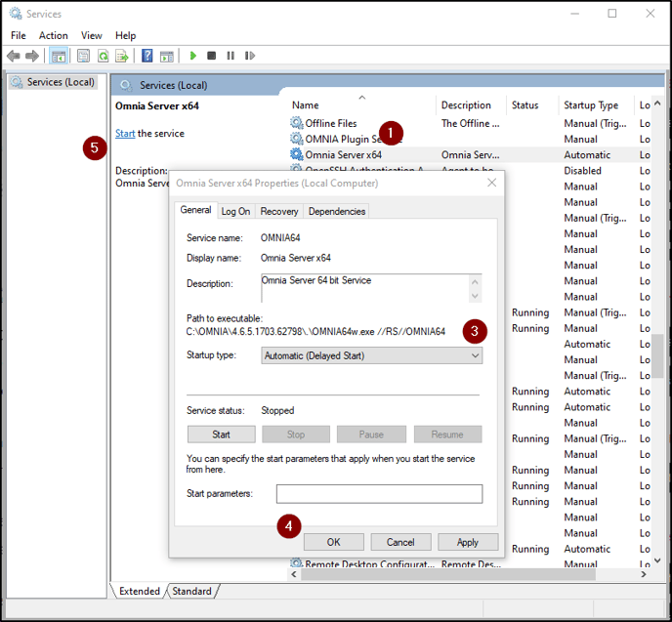Open the File menu
This screenshot has height=622, width=672.
point(18,35)
